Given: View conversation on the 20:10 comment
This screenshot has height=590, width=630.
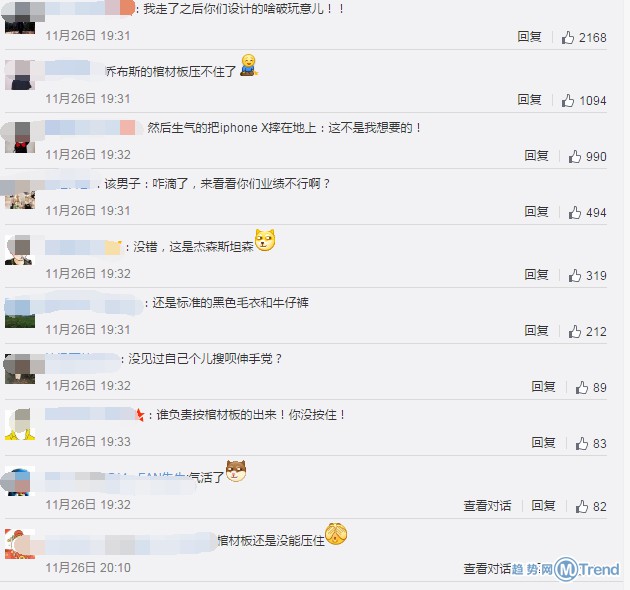Looking at the screenshot, I should [x=487, y=569].
